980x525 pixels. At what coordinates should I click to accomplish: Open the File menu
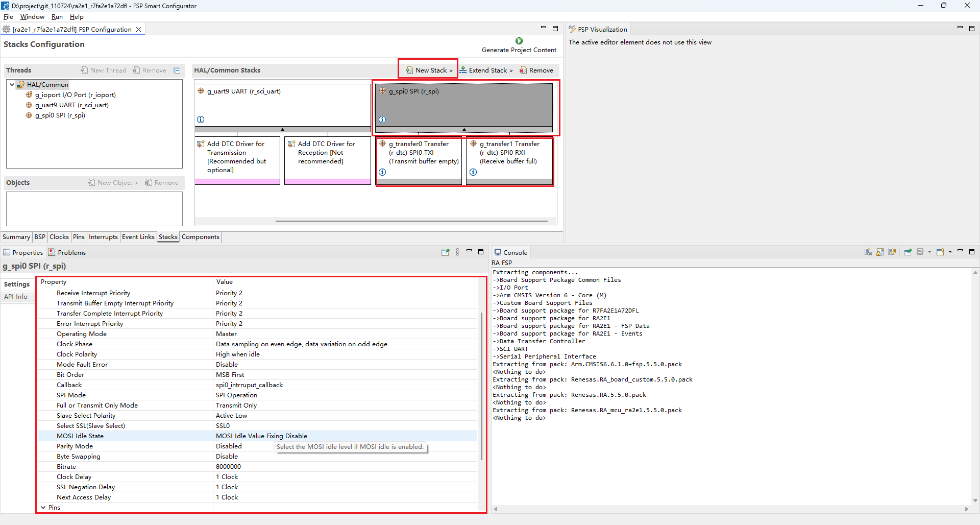click(8, 17)
